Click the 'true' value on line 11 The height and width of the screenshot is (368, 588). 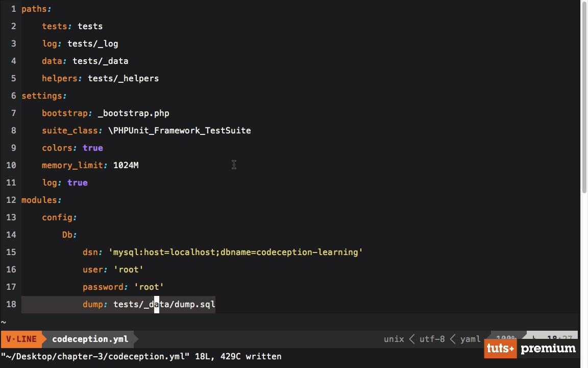tap(77, 182)
